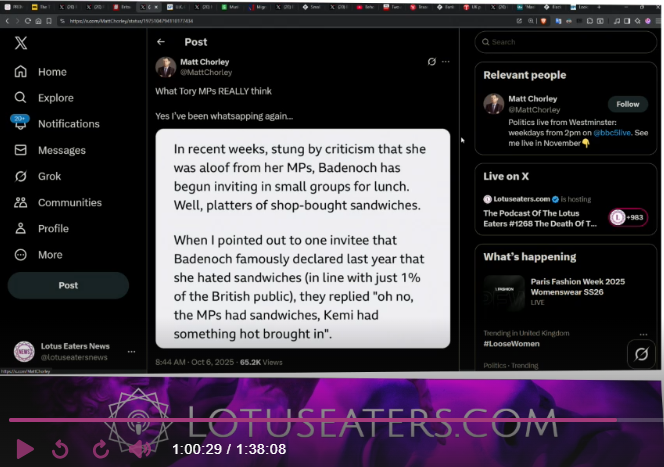
Task: Open the three-dot menu on the post
Action: point(446,62)
